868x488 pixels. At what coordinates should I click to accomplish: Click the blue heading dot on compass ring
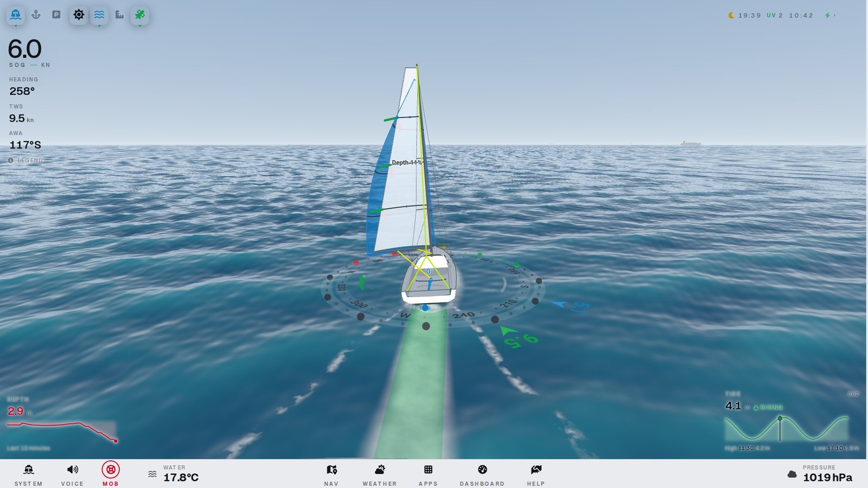425,308
